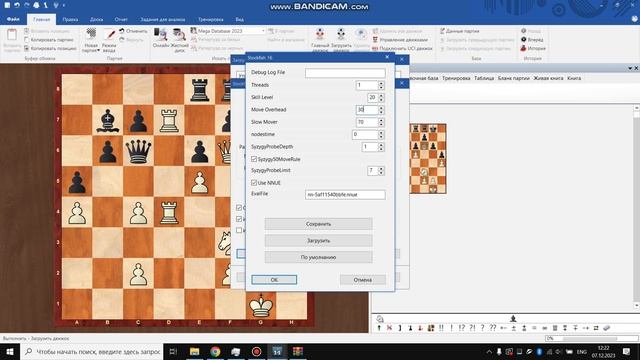Decrease the Skill Level spinner value
Viewport: 640px width, 360px height.
[x=381, y=100]
